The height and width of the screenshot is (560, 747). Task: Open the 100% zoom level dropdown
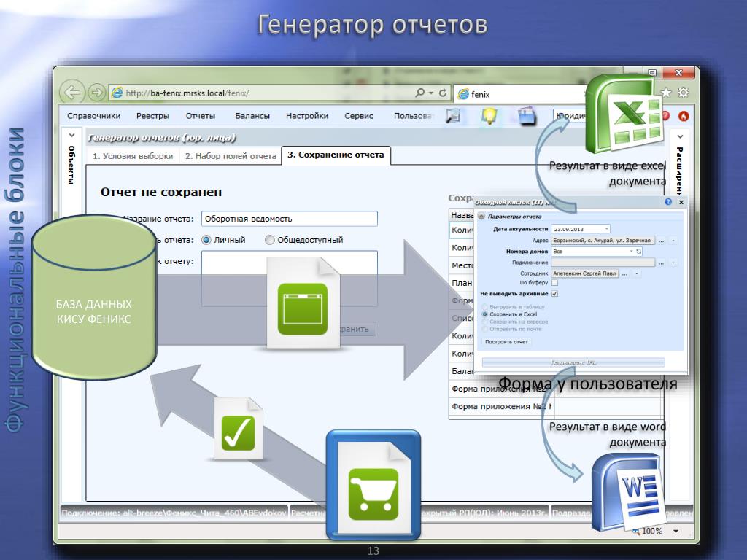[x=676, y=531]
